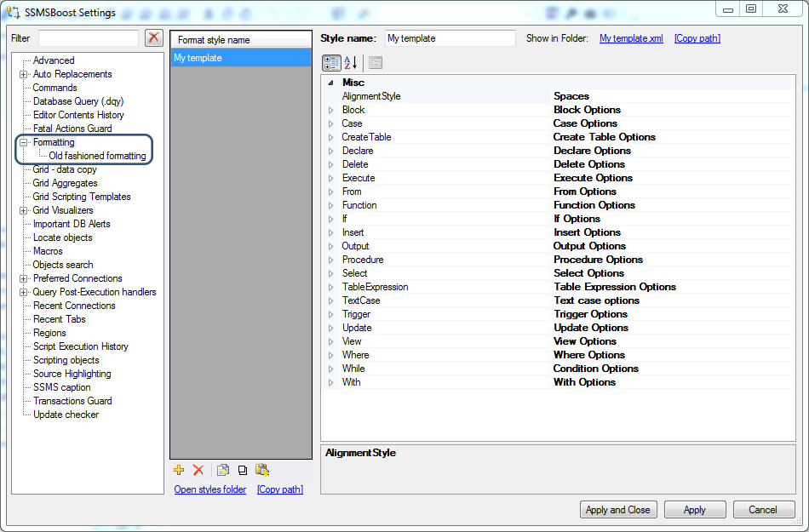Expand the Auto Replacements tree node
Image resolution: width=809 pixels, height=532 pixels.
coord(23,74)
